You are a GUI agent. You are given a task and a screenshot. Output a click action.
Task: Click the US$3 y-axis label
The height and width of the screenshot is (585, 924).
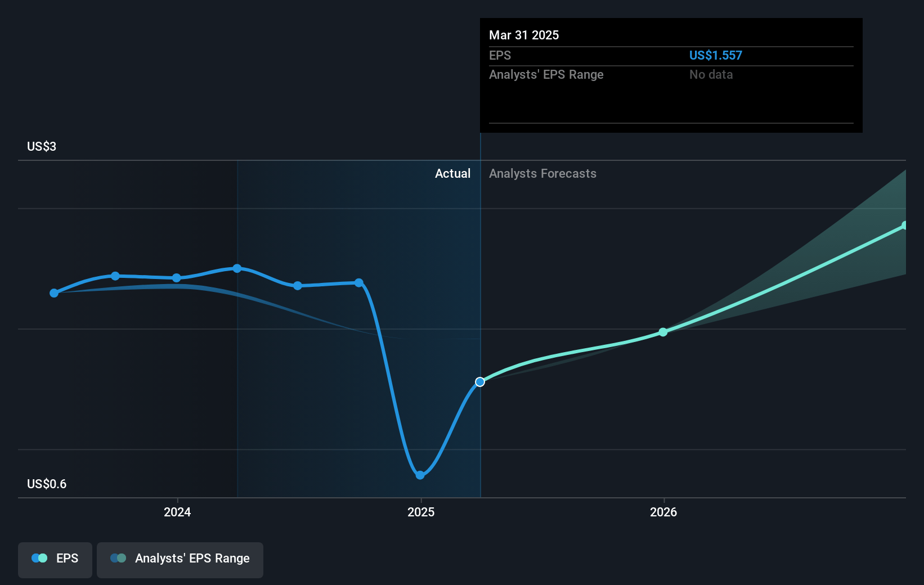[x=42, y=146]
